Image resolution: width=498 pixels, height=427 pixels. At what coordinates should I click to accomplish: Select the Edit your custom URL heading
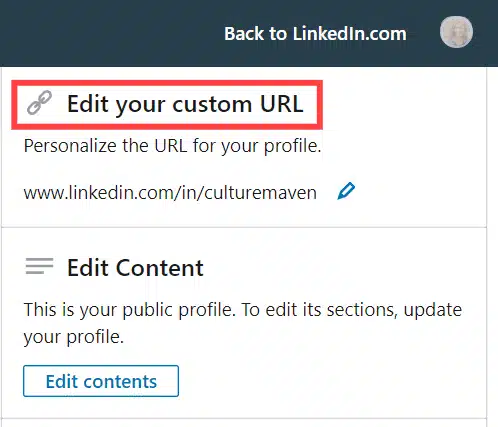click(x=185, y=104)
